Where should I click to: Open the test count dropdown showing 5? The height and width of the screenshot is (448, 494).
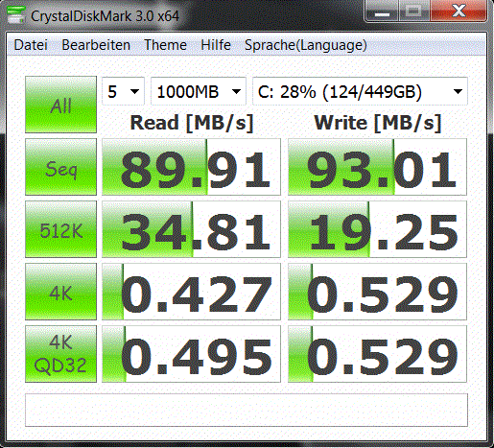(123, 91)
